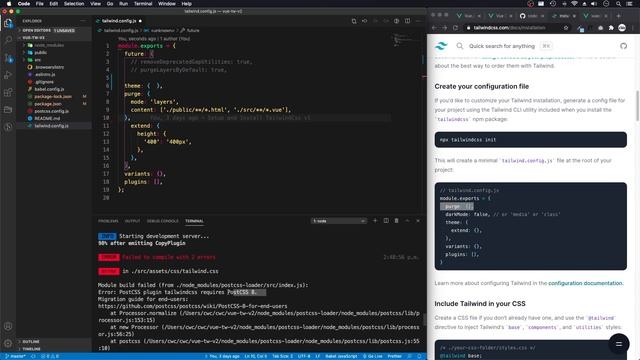Open the configuration documentation link
The height and width of the screenshot is (360, 640).
point(585,283)
